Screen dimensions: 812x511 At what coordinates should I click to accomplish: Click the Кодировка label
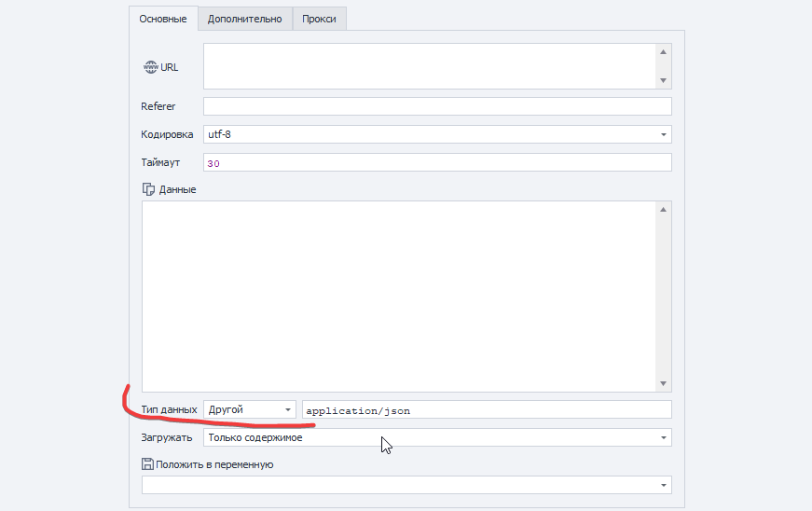coord(167,134)
